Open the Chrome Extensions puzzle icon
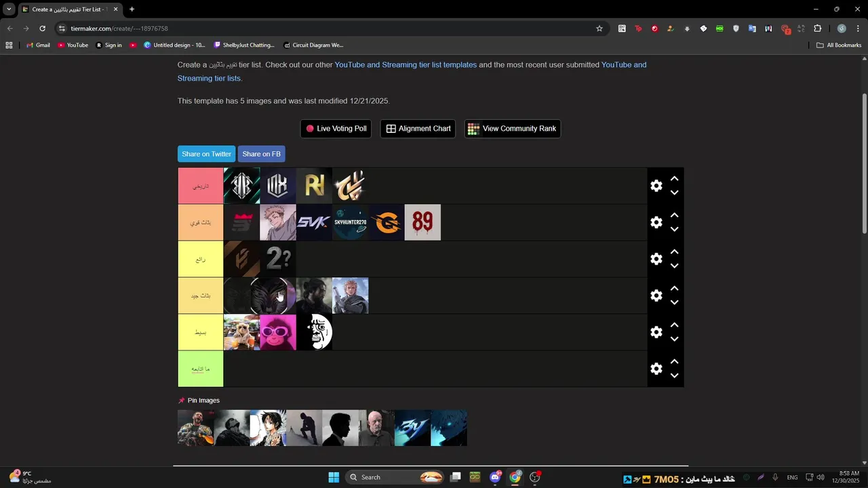 point(817,28)
